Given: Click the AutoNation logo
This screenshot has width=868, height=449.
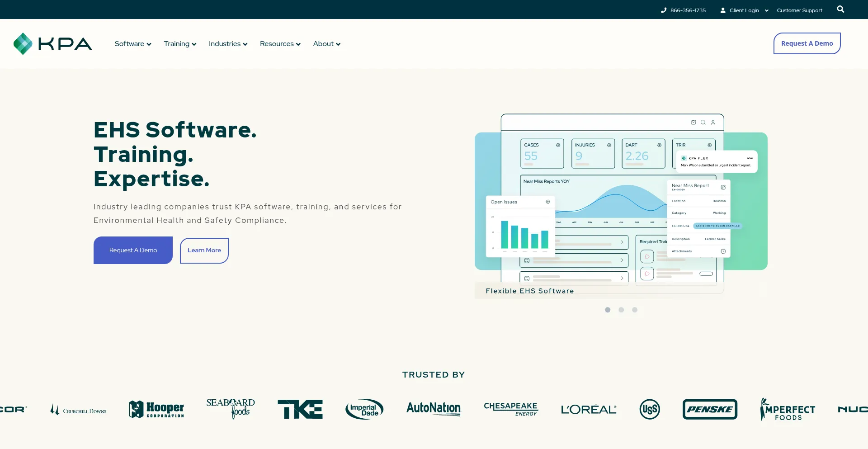Looking at the screenshot, I should [x=433, y=409].
